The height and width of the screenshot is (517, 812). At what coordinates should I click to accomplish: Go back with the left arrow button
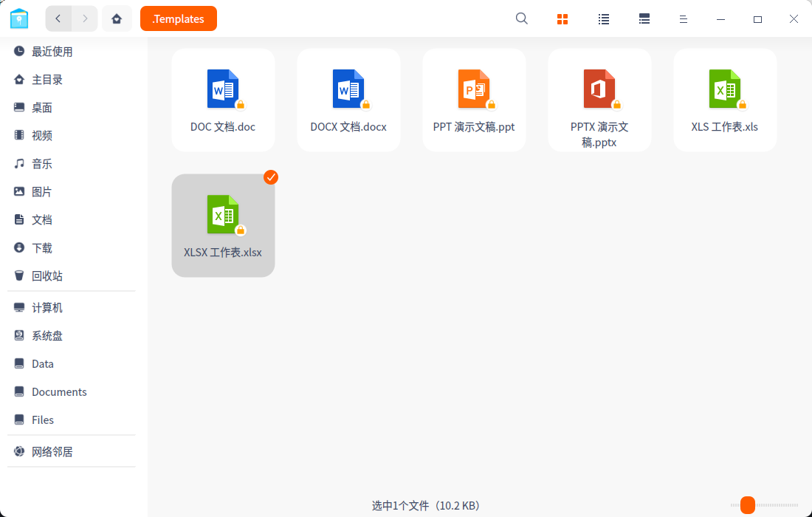tap(58, 18)
